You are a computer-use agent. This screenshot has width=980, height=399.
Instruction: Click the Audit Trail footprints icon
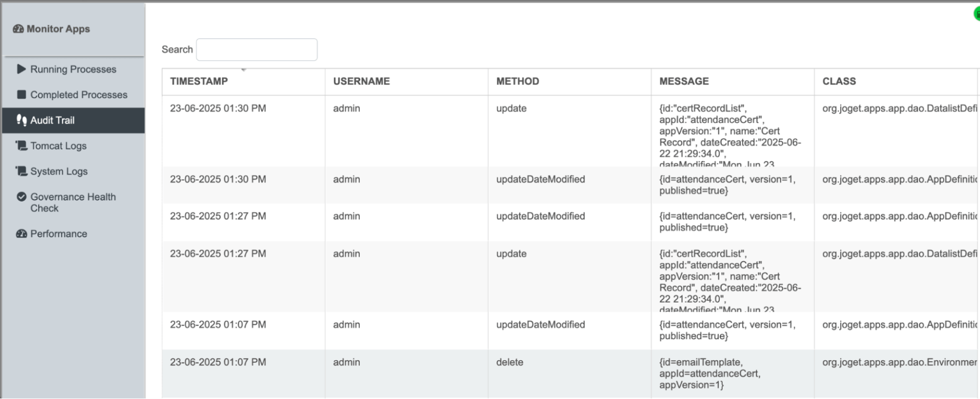point(21,120)
